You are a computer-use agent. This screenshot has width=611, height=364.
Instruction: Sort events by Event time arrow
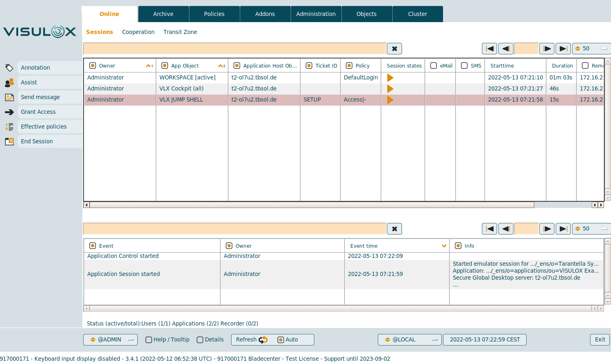coord(444,246)
